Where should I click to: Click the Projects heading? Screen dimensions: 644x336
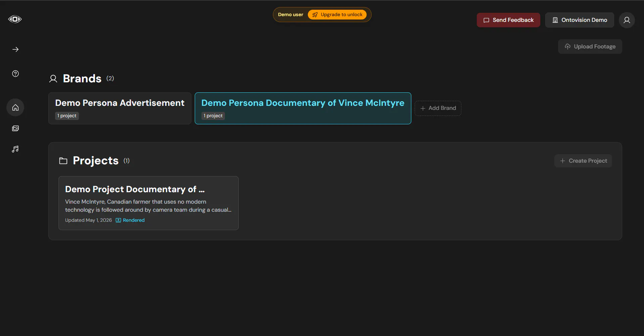pos(96,161)
